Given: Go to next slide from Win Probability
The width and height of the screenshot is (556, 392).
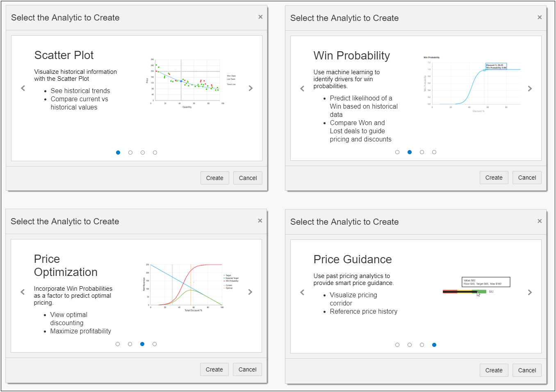Looking at the screenshot, I should coord(530,89).
